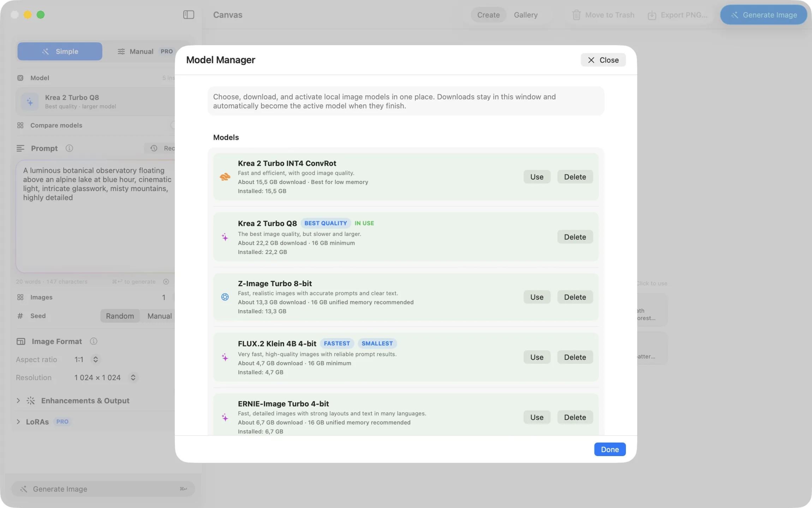Delete the ERNIE-Image Turbo 4-bit model
812x508 pixels.
click(575, 417)
